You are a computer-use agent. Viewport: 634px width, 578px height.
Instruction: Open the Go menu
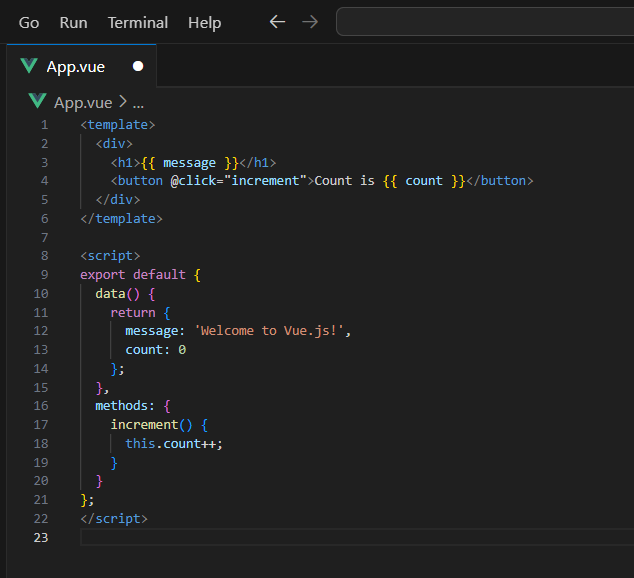[x=29, y=23]
